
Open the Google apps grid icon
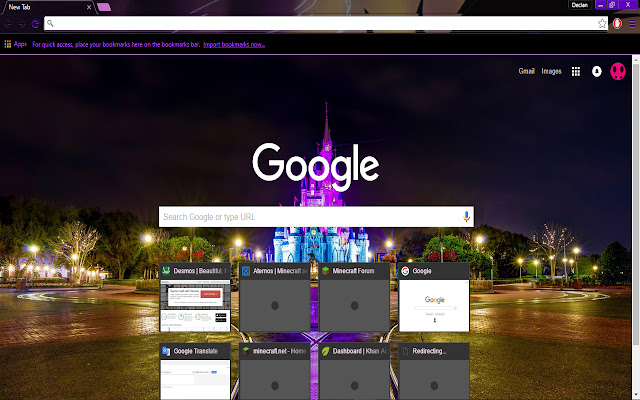pyautogui.click(x=576, y=72)
